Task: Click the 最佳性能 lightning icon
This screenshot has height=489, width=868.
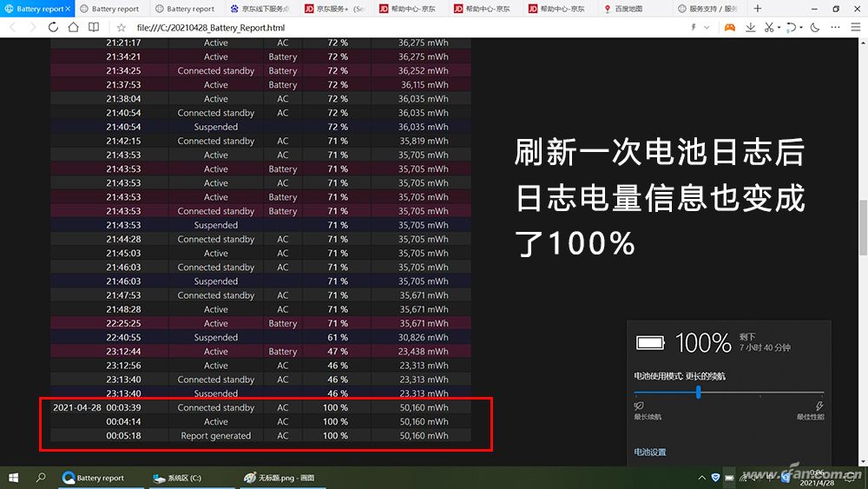Action: [x=819, y=406]
